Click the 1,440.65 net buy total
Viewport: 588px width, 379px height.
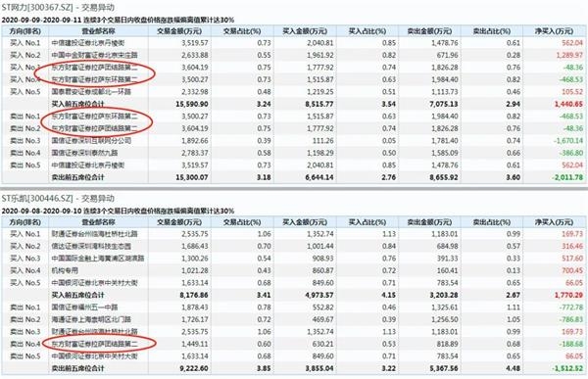568,104
